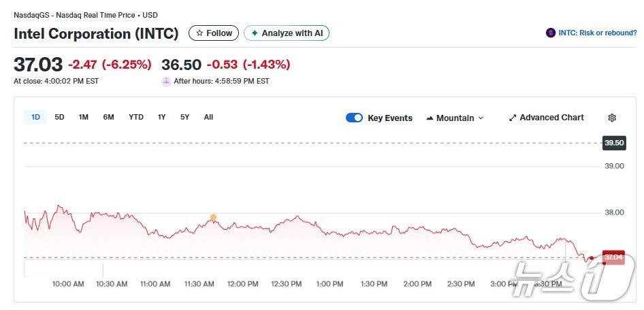The height and width of the screenshot is (310, 644).
Task: Expand the Mountain chart type dropdown
Action: [x=455, y=118]
